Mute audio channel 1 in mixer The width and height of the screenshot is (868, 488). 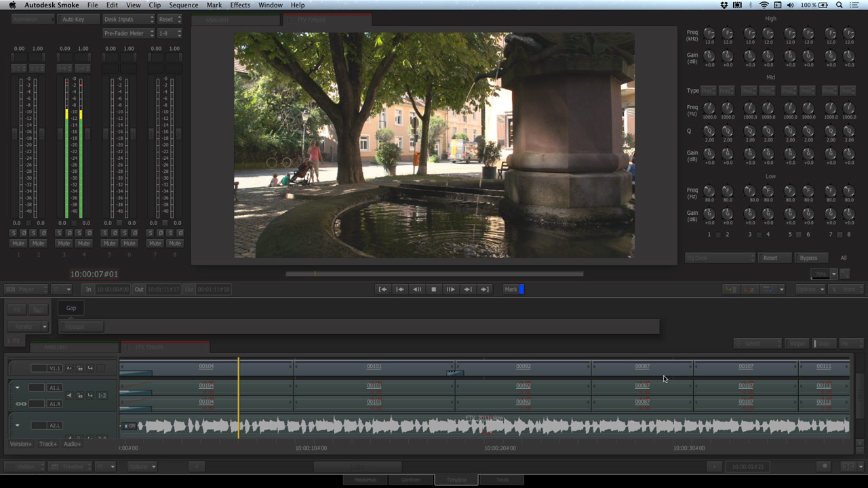pos(18,243)
